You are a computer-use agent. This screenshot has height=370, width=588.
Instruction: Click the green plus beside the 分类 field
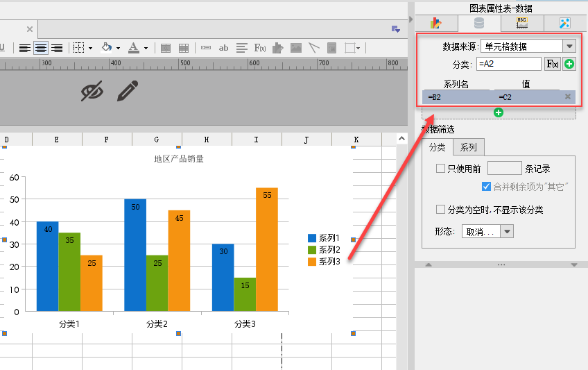tap(569, 64)
